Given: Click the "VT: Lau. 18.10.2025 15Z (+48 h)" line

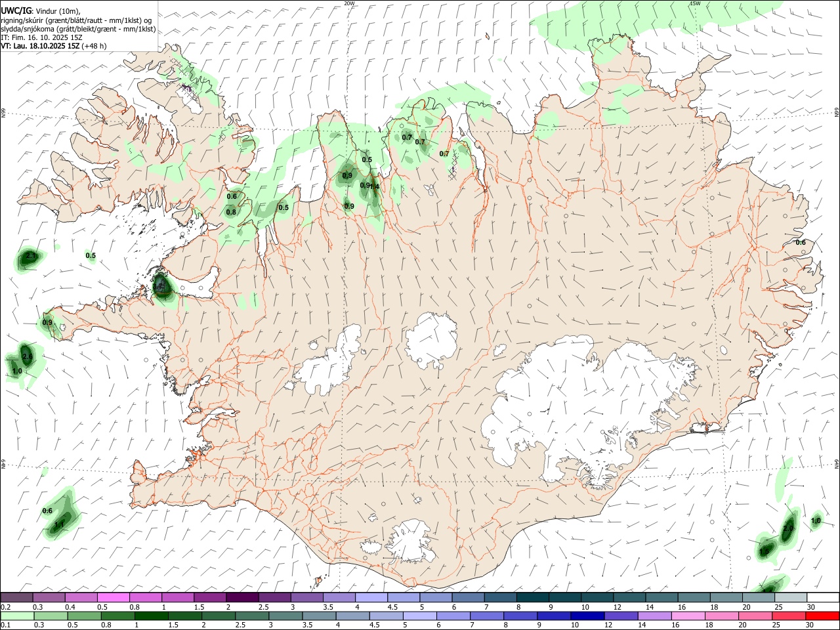Looking at the screenshot, I should tap(54, 46).
